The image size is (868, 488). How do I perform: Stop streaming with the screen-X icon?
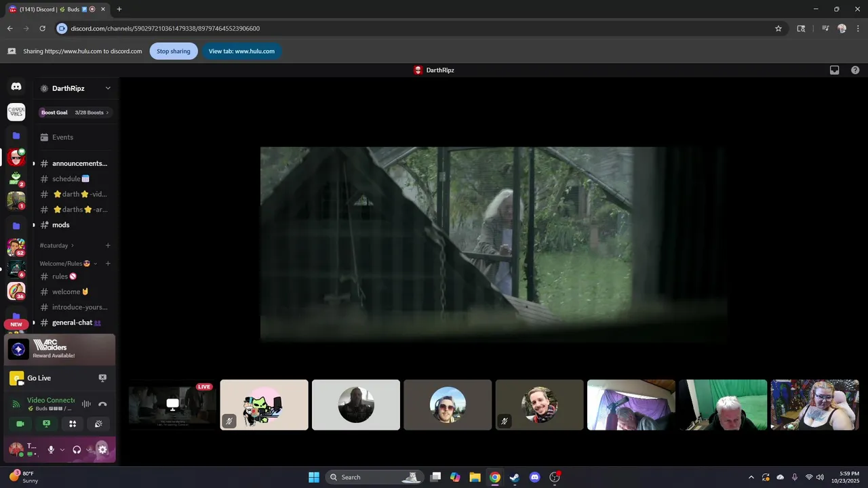coord(102,378)
